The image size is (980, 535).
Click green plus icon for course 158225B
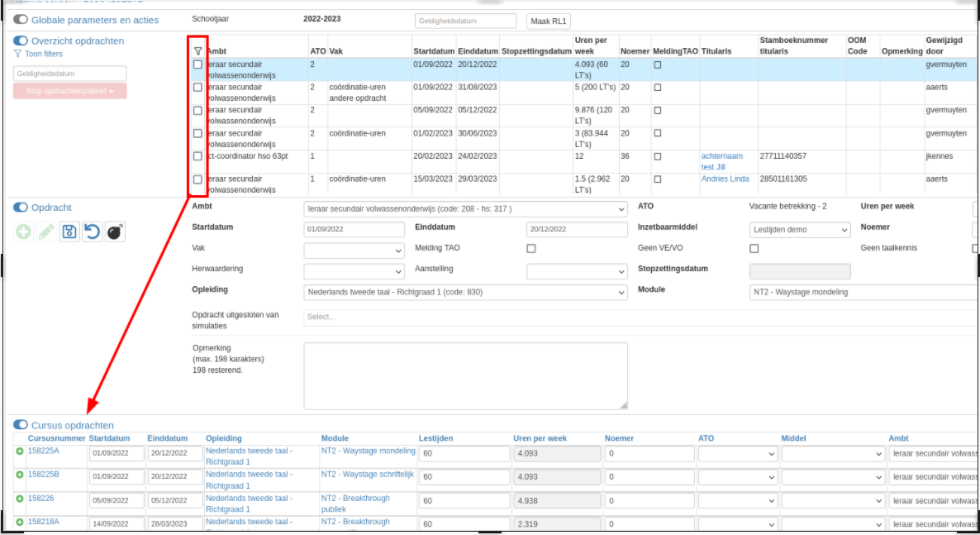19,475
